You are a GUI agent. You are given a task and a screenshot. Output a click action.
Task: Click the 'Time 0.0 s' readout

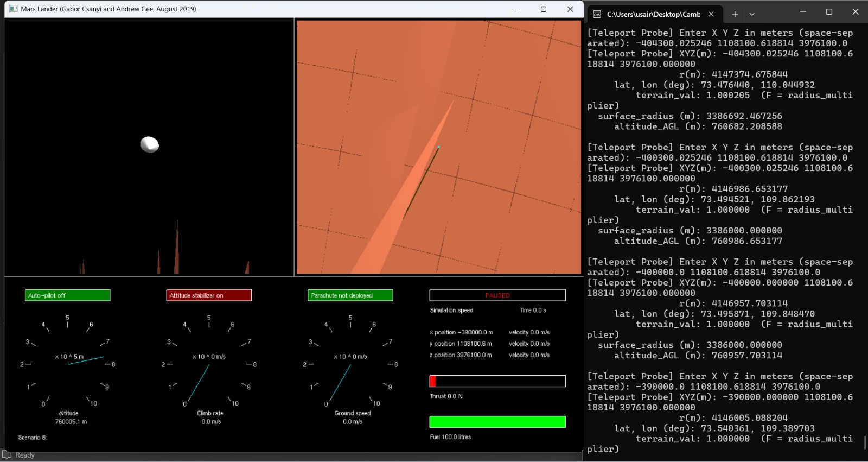pyautogui.click(x=533, y=311)
